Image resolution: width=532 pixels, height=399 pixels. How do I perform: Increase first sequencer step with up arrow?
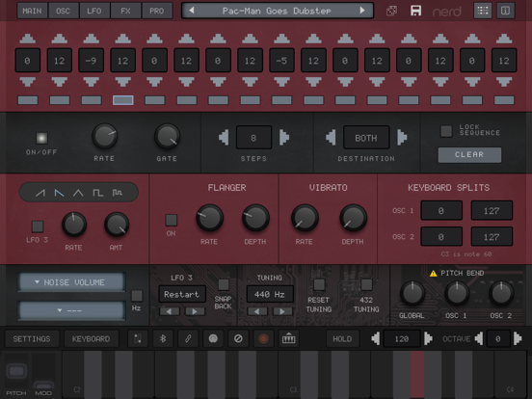[x=28, y=39]
